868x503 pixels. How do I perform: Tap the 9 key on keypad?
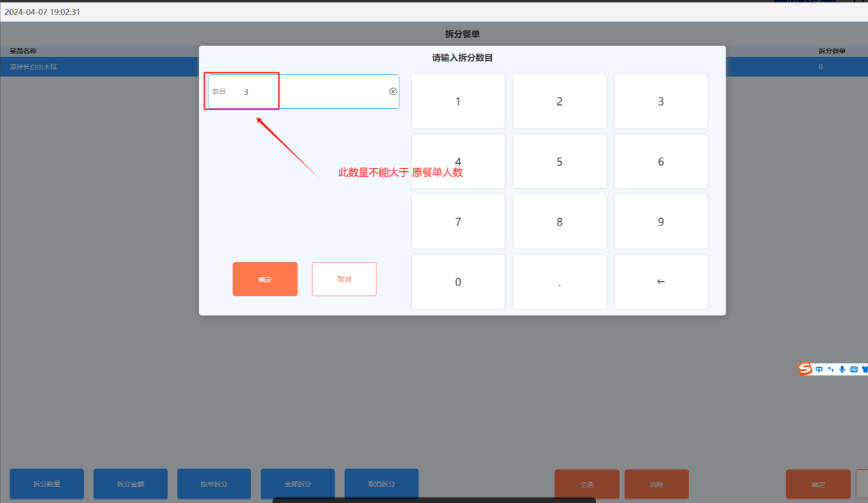[x=661, y=222]
